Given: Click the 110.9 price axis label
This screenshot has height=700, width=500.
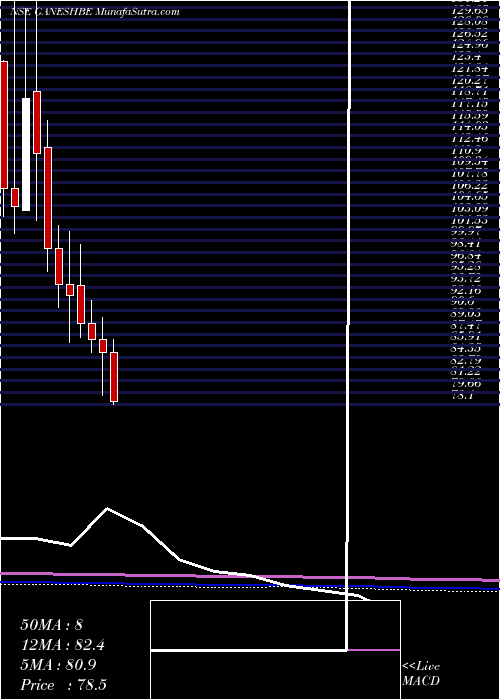Looking at the screenshot, I should pos(469,152).
